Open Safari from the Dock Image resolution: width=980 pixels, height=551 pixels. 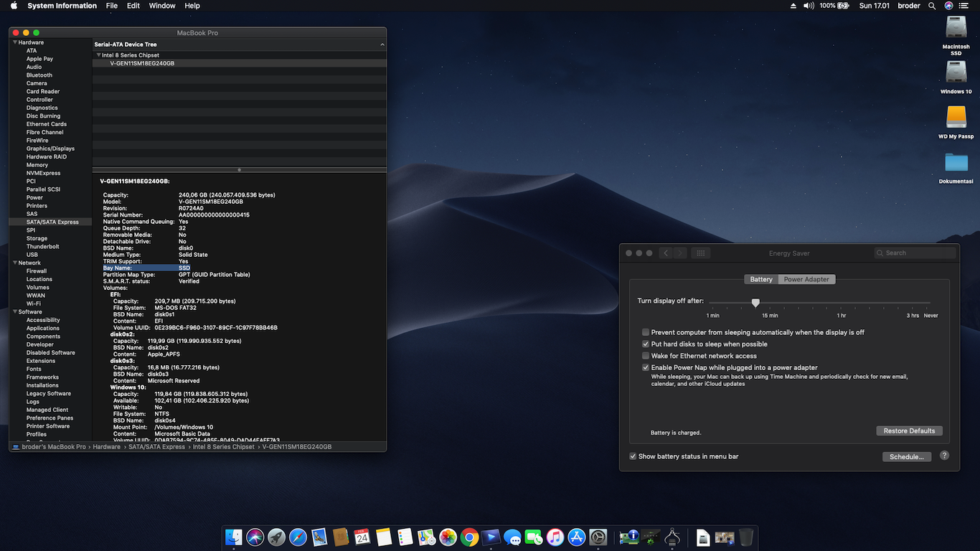[298, 537]
